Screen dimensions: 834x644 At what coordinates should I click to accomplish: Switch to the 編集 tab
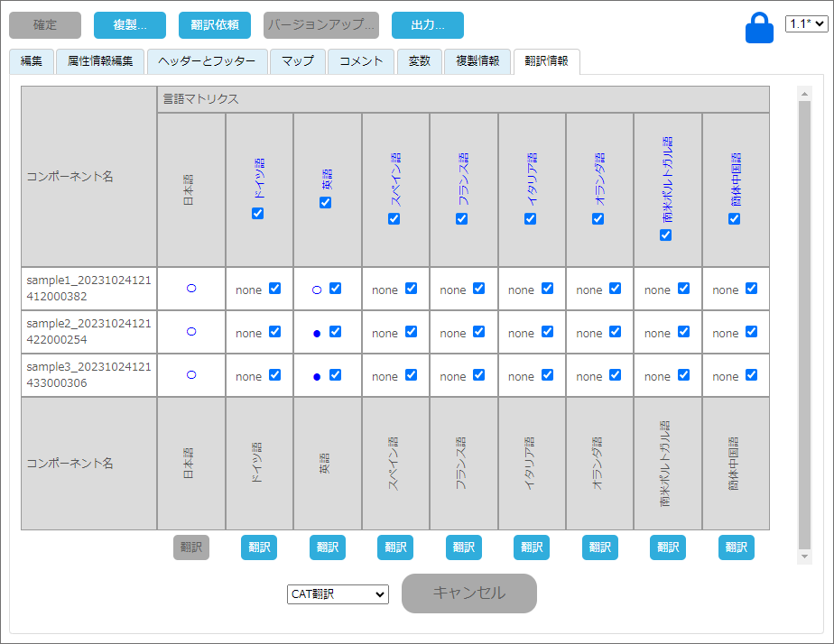pos(32,61)
